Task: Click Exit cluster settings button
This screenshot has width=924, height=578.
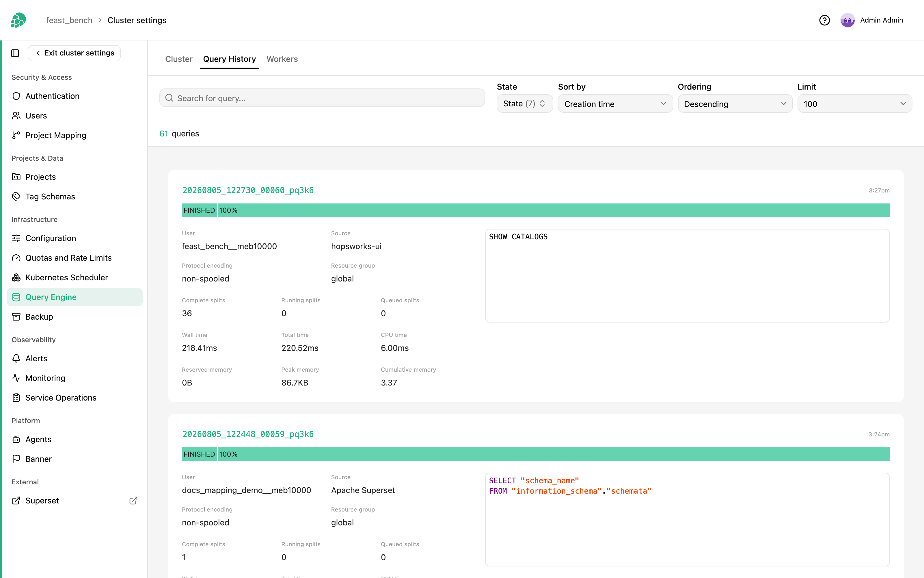Action: [x=74, y=53]
